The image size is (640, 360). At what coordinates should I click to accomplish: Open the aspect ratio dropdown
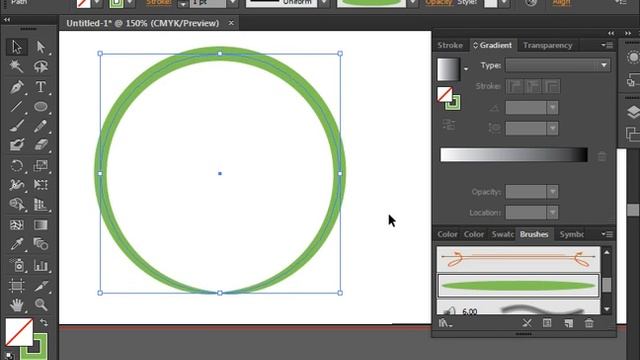coord(552,128)
